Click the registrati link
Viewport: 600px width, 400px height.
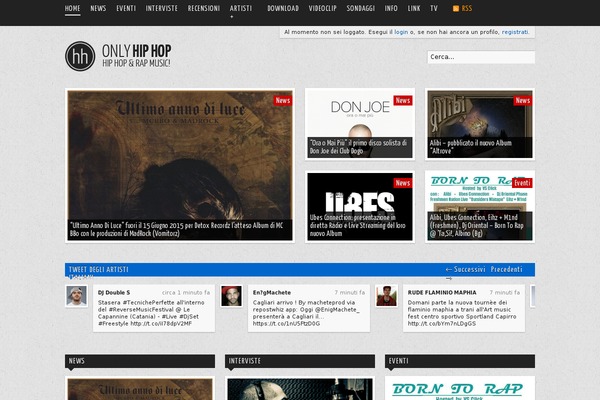click(515, 32)
